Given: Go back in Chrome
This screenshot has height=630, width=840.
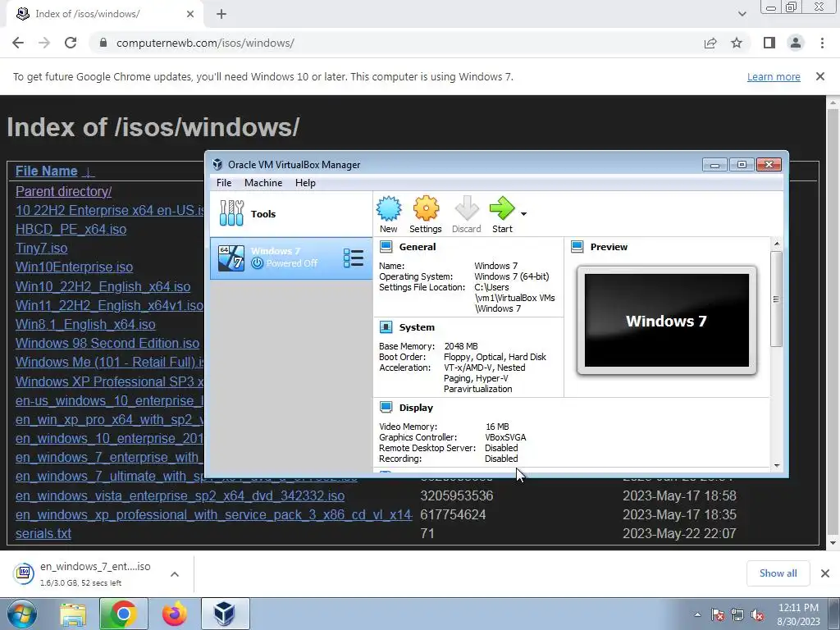Looking at the screenshot, I should (x=18, y=43).
